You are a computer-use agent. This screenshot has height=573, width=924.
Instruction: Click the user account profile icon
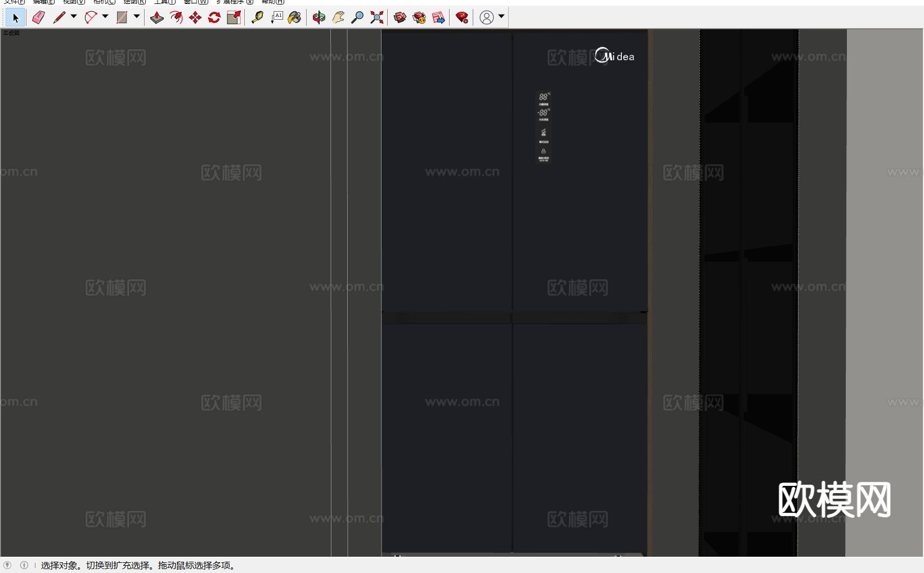tap(487, 18)
